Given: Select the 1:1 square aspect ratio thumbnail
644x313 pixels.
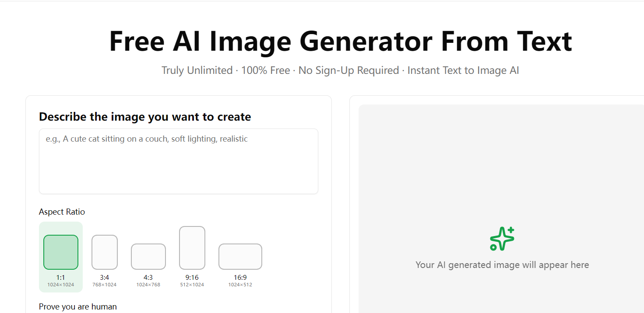Looking at the screenshot, I should [60, 252].
